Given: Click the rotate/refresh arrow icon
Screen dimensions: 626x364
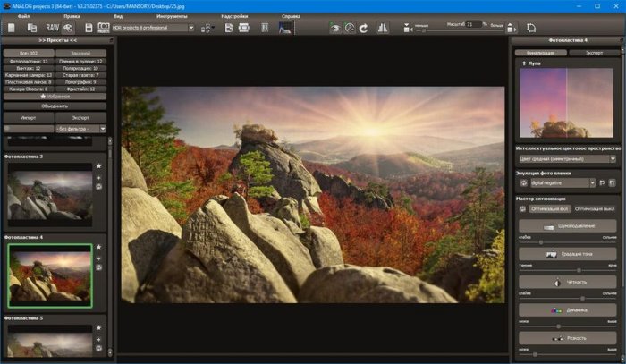Looking at the screenshot, I should tap(363, 28).
